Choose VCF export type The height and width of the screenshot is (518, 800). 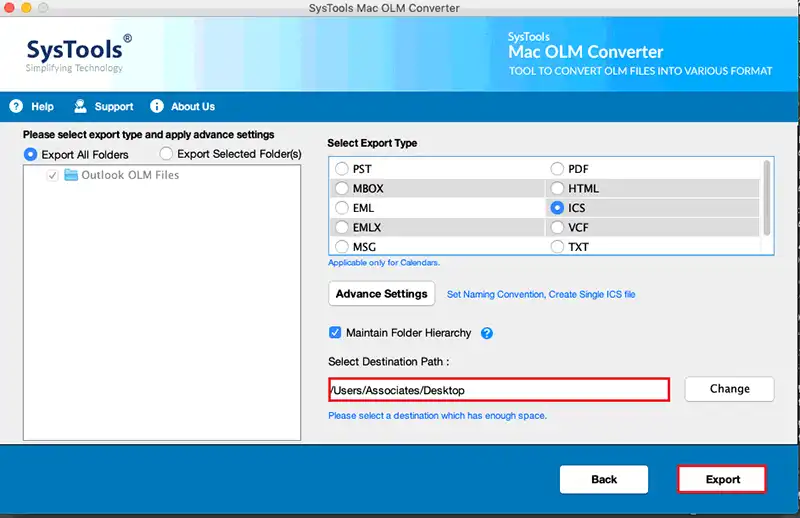pyautogui.click(x=557, y=227)
